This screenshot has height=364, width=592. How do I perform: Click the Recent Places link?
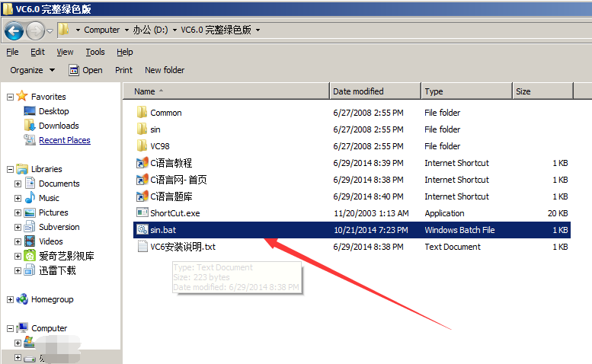[x=64, y=140]
